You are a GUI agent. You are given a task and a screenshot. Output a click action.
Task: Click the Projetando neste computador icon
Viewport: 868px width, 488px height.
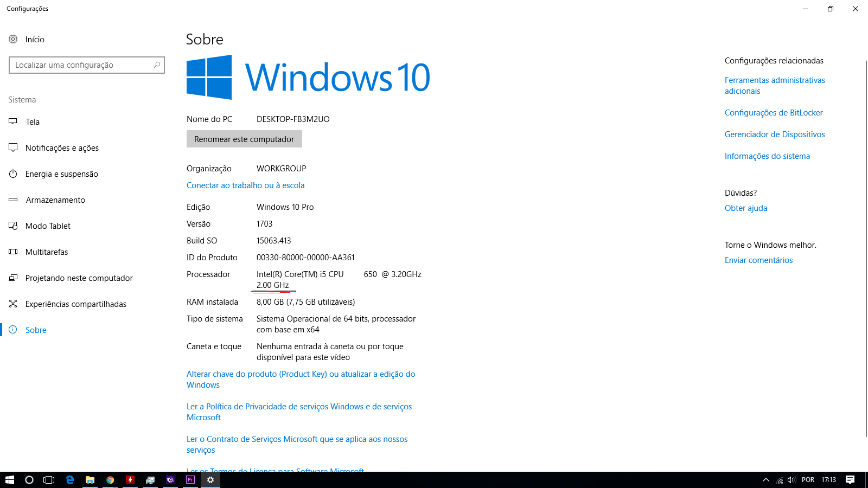(13, 278)
